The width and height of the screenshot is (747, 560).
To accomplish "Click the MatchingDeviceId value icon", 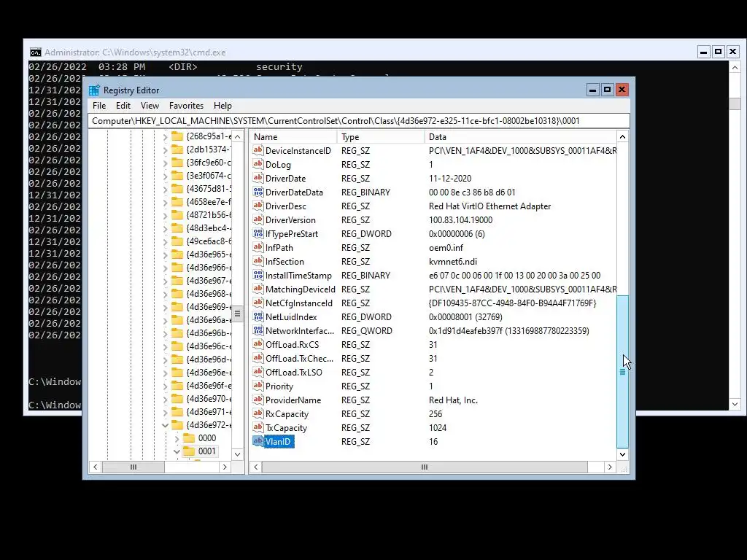I will [258, 289].
